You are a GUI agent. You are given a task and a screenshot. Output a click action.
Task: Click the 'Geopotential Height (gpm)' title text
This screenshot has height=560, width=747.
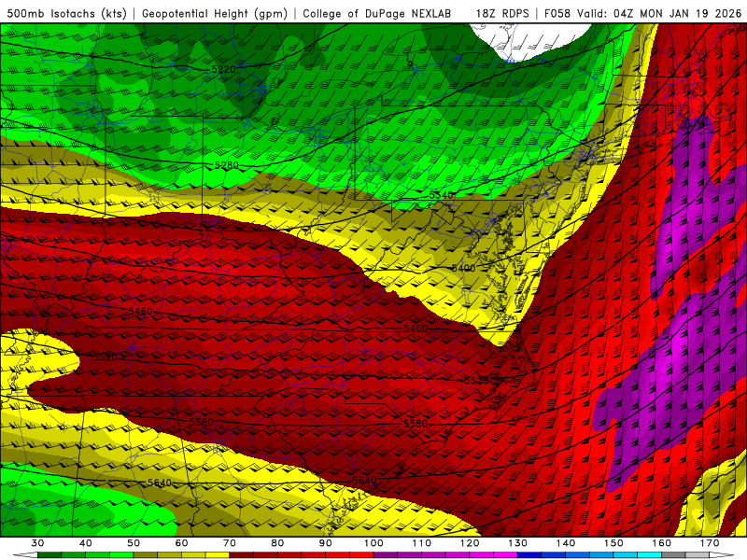point(215,13)
